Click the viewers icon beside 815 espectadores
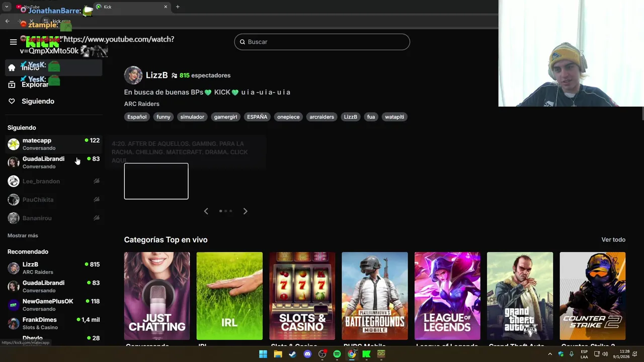 [174, 75]
